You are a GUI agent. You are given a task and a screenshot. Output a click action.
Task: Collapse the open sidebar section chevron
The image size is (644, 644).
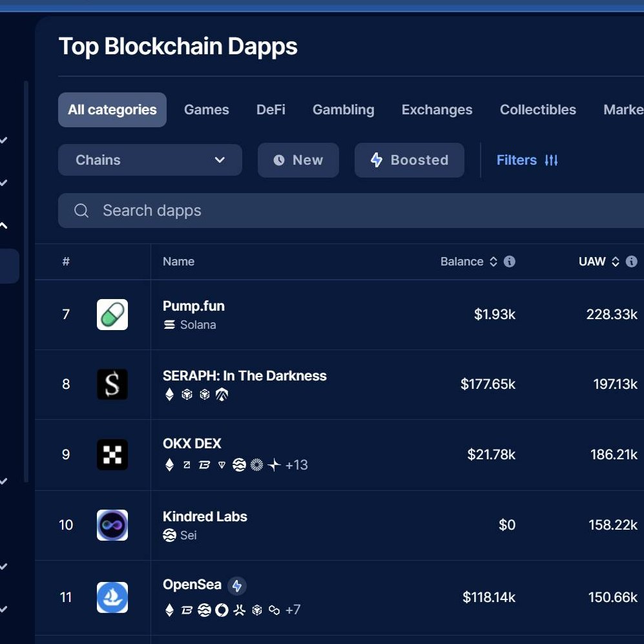tap(4, 225)
